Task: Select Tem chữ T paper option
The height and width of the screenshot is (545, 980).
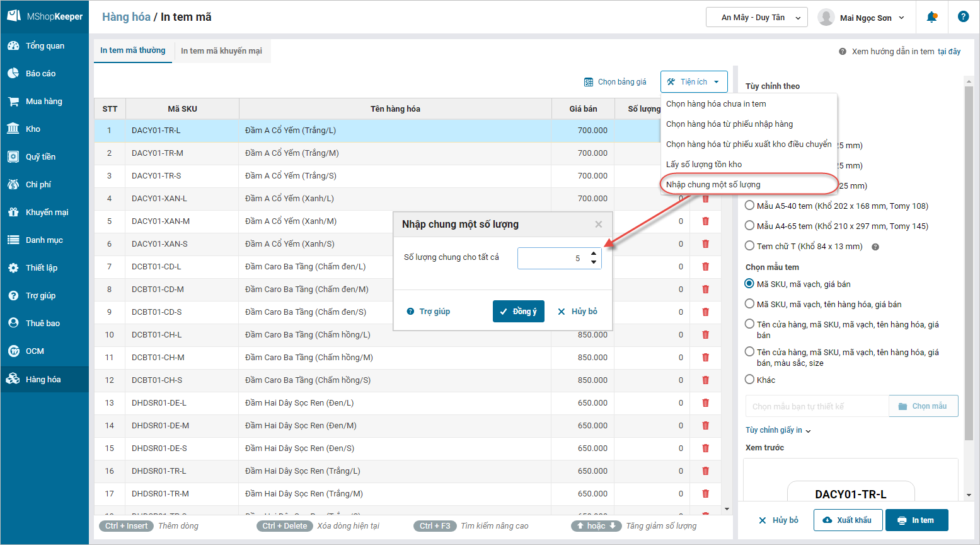Action: pyautogui.click(x=750, y=246)
